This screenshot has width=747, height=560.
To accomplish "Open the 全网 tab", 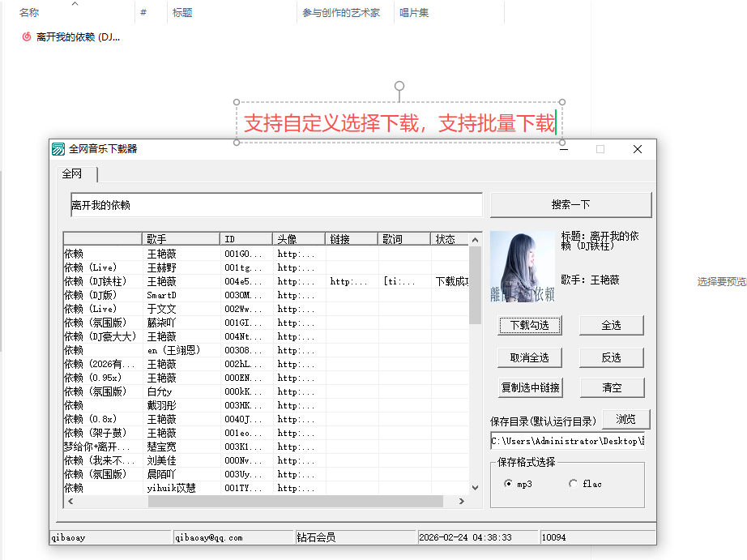I will click(76, 174).
